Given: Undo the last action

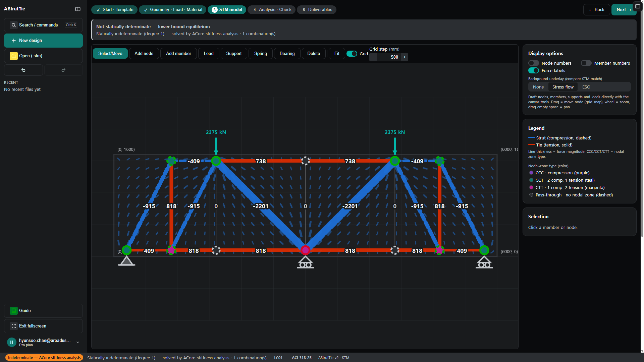Looking at the screenshot, I should coord(23,70).
